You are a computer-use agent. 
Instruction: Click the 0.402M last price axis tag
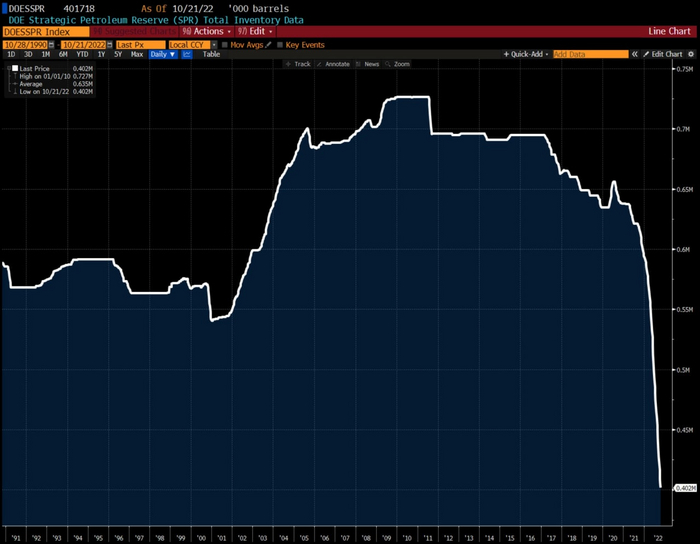[x=685, y=488]
